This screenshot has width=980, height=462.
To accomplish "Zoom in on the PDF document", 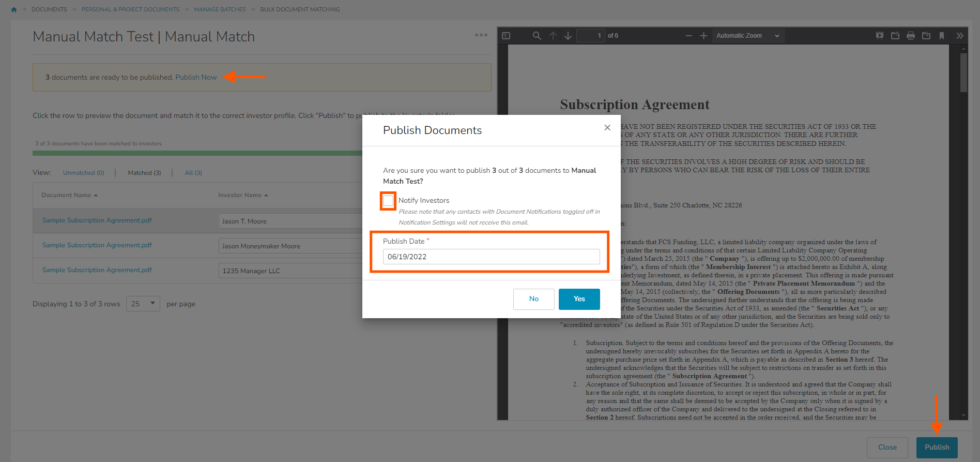I will tap(703, 36).
